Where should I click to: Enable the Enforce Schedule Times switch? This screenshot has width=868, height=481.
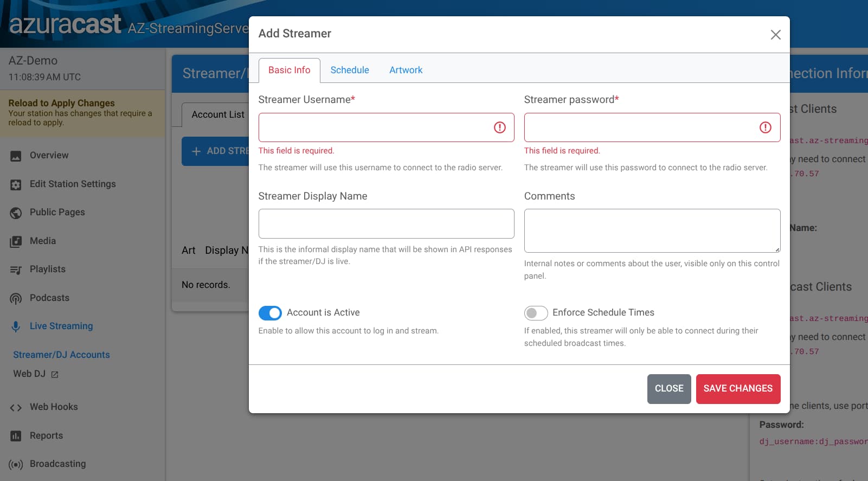point(536,313)
